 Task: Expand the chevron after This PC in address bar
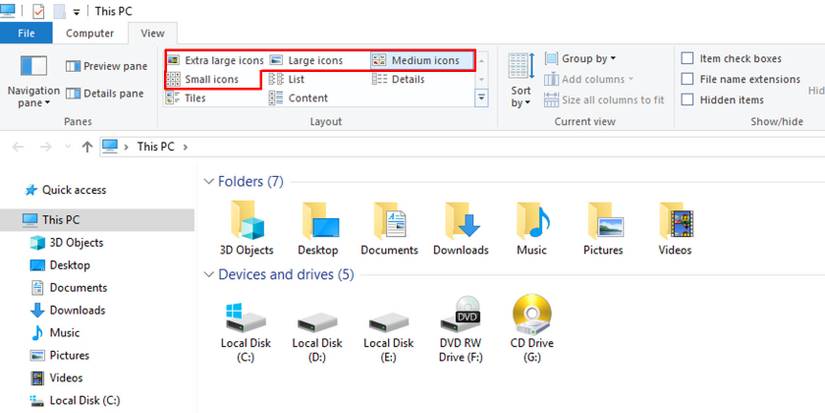point(185,147)
